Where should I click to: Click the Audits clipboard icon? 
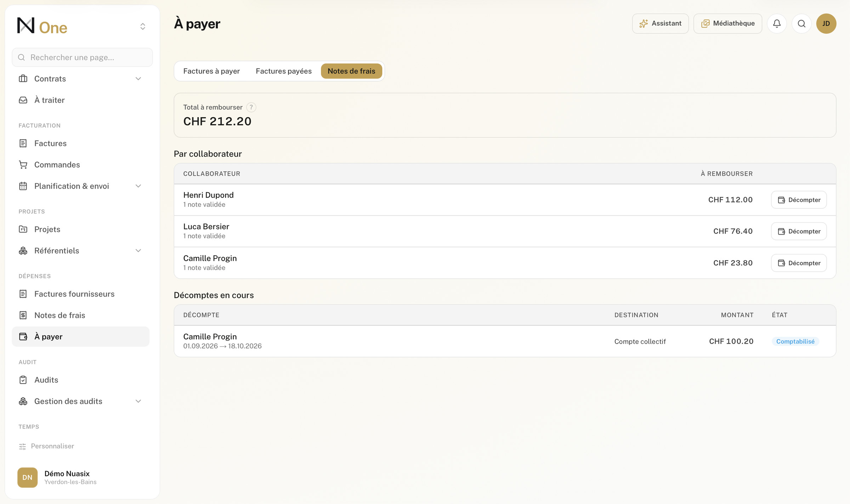(23, 380)
